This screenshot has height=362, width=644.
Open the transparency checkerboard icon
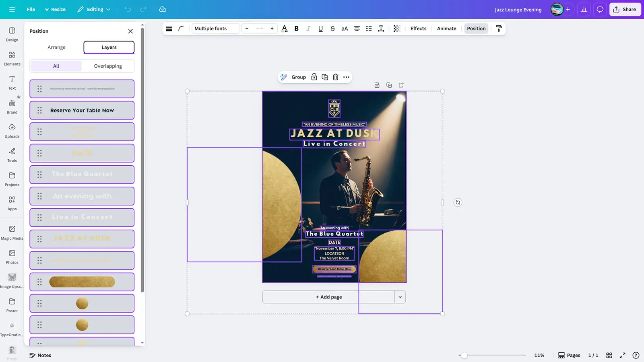(396, 29)
